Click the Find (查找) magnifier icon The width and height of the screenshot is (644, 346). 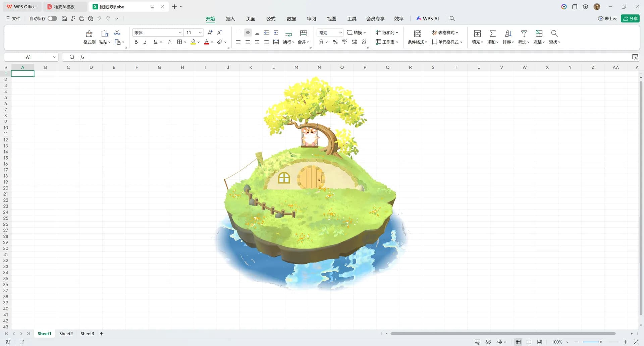(554, 34)
